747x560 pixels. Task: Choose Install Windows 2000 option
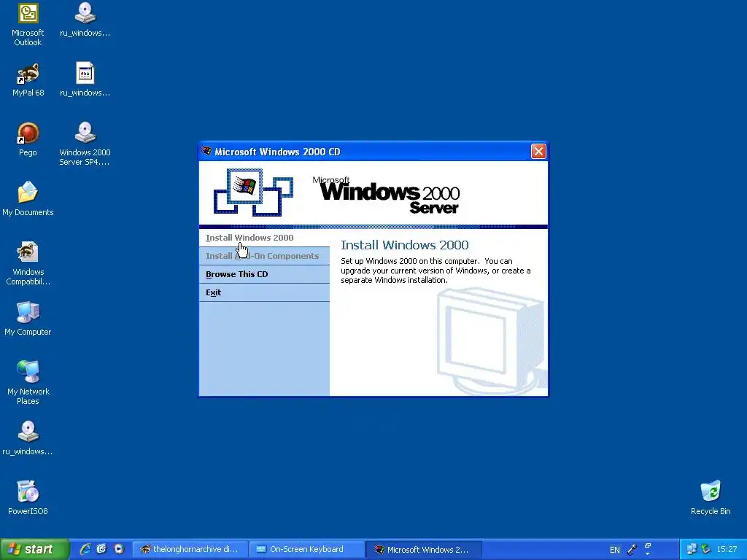(264, 238)
